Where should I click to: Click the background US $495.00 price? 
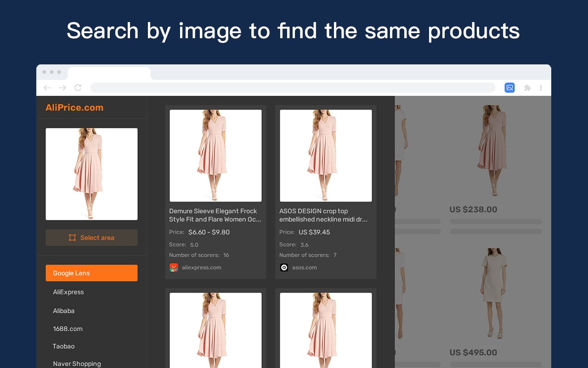coord(473,352)
